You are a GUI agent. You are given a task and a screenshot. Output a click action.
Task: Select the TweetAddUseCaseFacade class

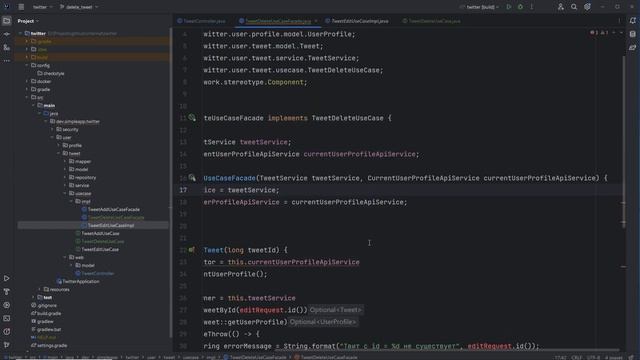(x=111, y=209)
